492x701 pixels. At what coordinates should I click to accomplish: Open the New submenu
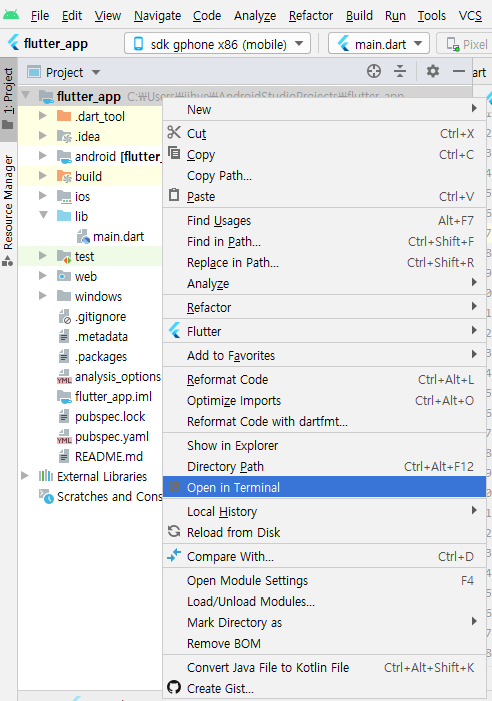(324, 109)
